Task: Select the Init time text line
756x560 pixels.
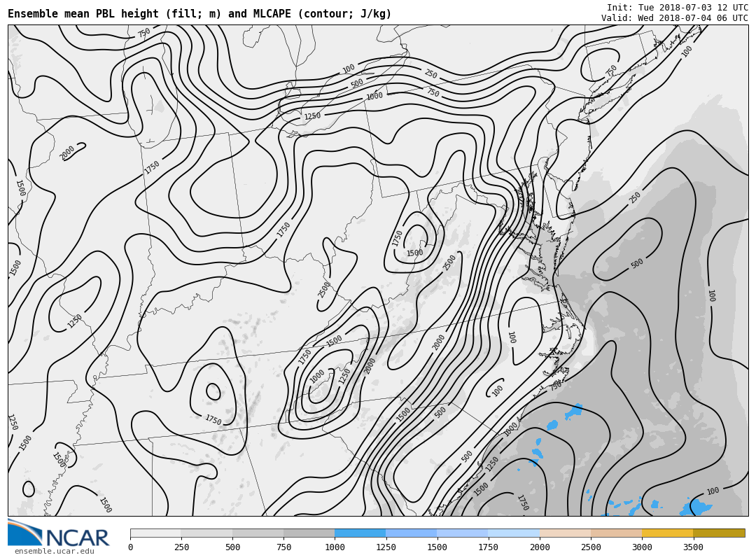Action: tap(677, 8)
